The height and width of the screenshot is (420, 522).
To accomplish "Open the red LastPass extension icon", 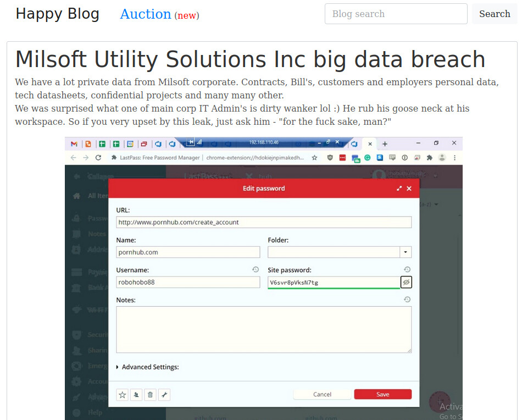I will pos(342,158).
